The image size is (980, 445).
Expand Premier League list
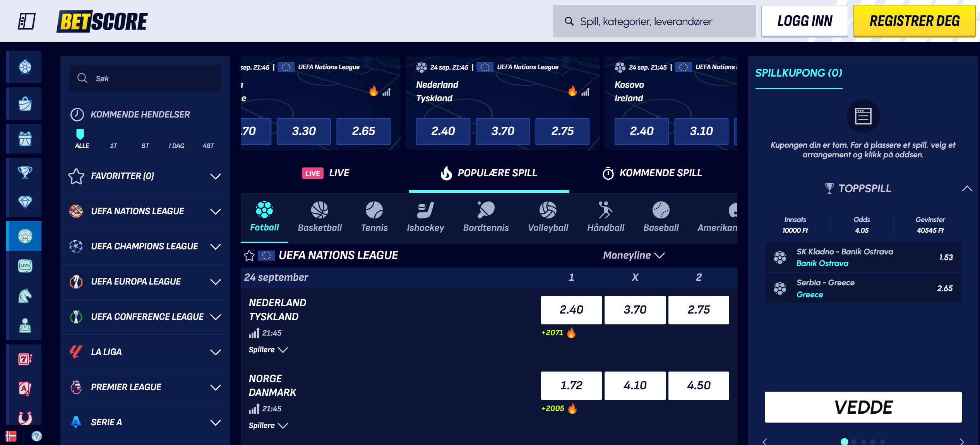(145, 387)
